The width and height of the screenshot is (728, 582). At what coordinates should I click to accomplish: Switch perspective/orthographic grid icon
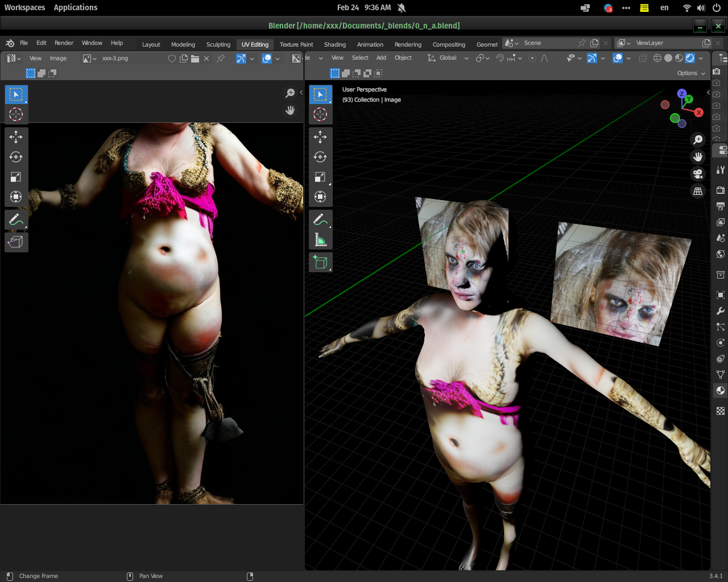pos(698,191)
